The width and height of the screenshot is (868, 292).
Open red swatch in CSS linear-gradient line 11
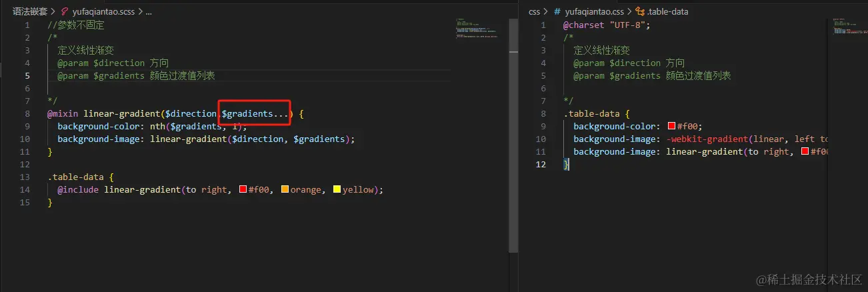click(x=806, y=151)
